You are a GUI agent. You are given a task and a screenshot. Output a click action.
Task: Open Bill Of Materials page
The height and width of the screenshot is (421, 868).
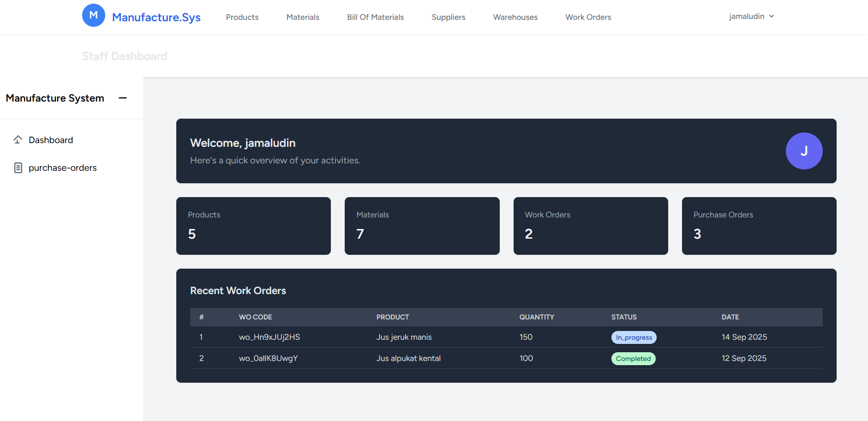(x=375, y=17)
